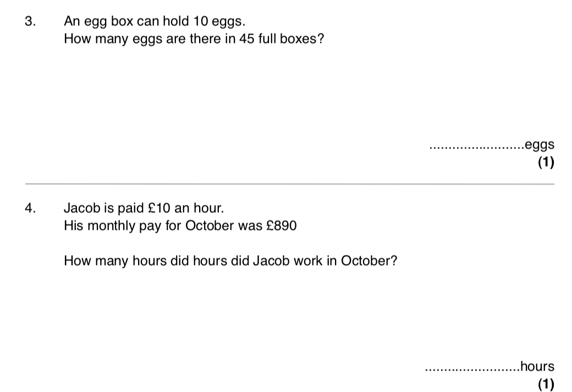572x392 pixels.
Task: Click the 'hours' unit label after the answer line
Action: [537, 366]
